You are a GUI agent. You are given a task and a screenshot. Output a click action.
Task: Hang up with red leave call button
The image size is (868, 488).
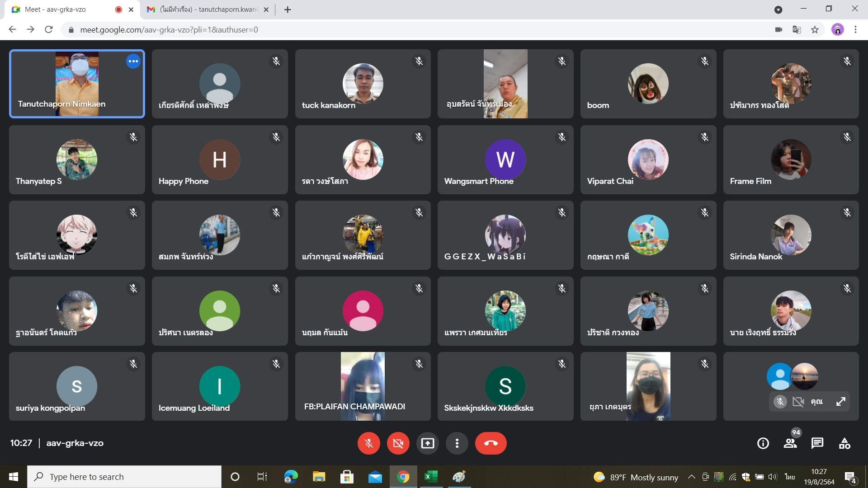(x=491, y=443)
